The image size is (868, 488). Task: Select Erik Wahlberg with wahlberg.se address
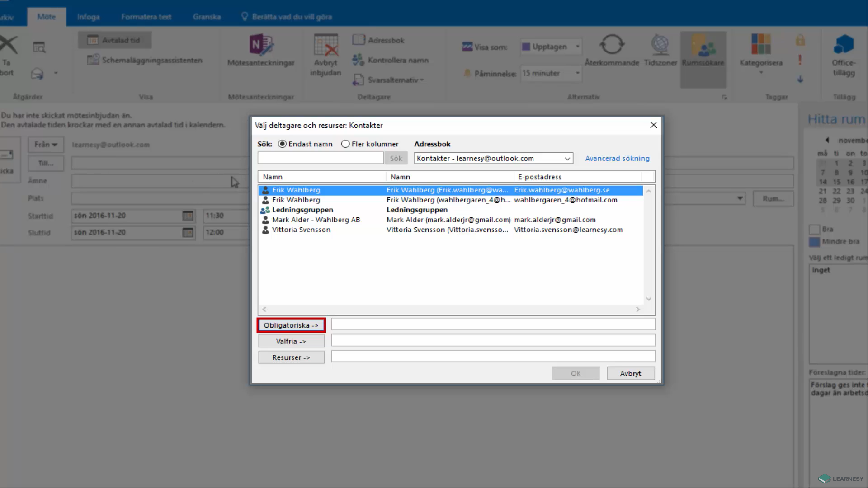(x=451, y=190)
